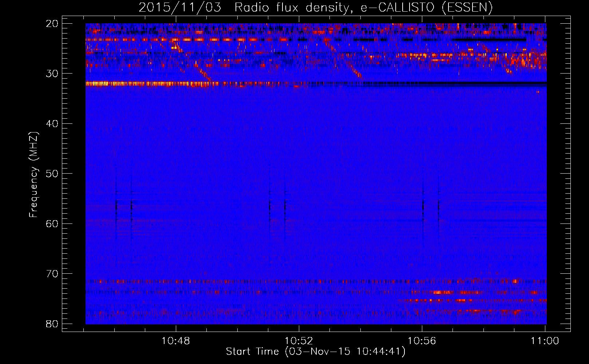
Task: Click the 40 frequency tick label
Action: [53, 124]
